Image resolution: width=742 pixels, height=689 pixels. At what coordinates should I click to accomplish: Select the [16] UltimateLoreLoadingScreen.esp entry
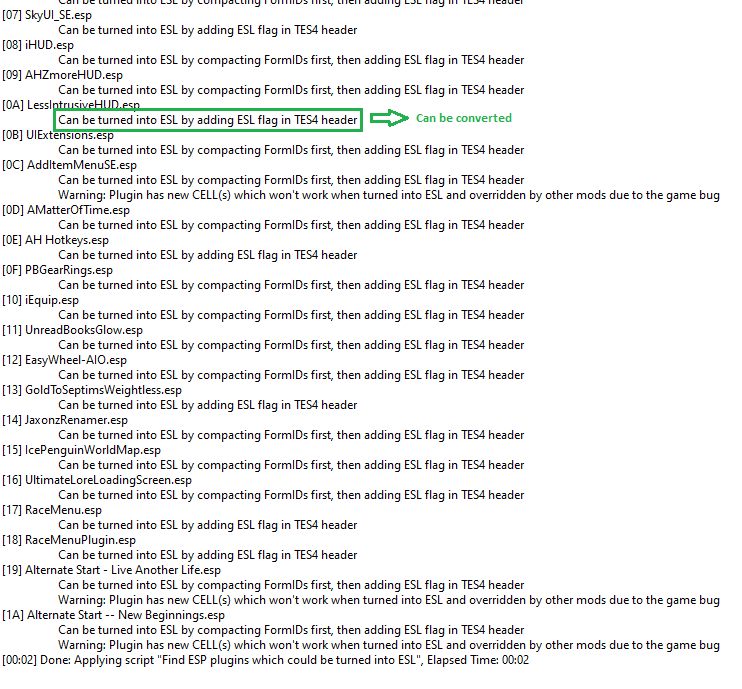[x=97, y=480]
